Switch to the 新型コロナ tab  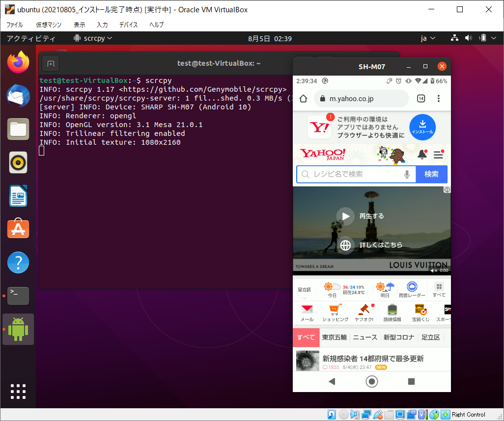pyautogui.click(x=398, y=338)
